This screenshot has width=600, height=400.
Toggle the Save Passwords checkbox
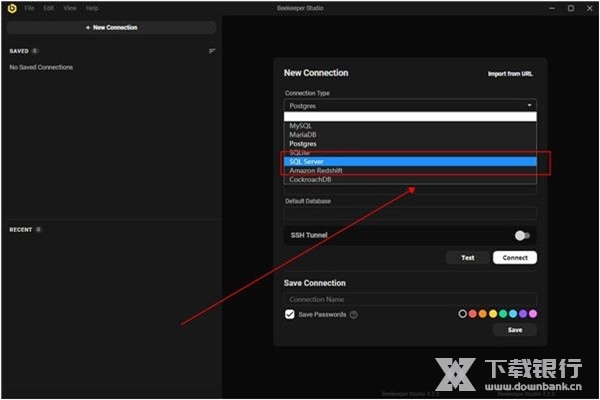[290, 314]
